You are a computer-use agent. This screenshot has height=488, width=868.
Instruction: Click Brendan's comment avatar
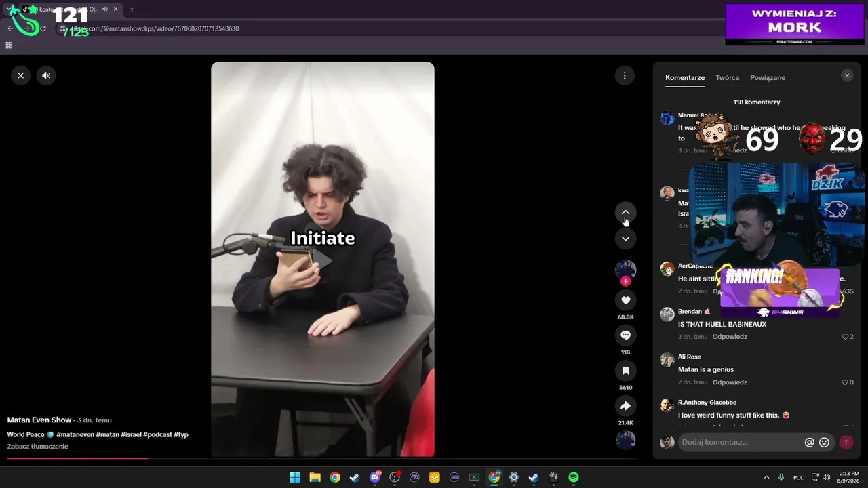click(667, 314)
